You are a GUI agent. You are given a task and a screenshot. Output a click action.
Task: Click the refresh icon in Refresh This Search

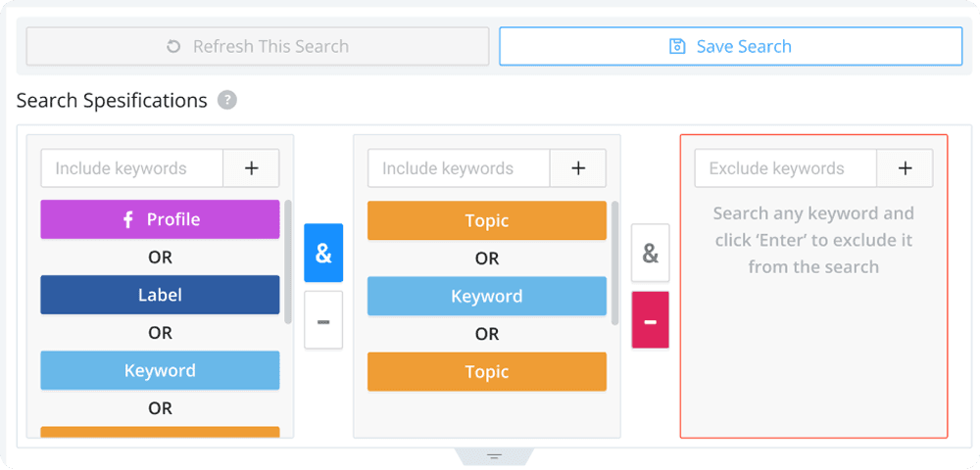click(x=173, y=46)
